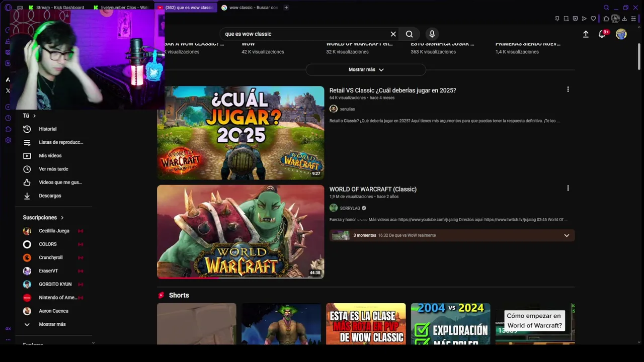Viewport: 644px width, 362px height.
Task: Open Suscripciones section chevron
Action: coord(62,218)
